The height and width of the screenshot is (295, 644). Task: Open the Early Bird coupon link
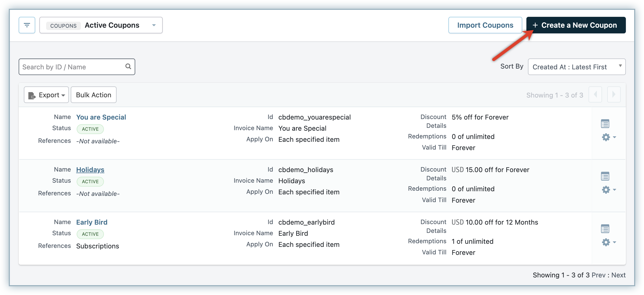point(92,222)
